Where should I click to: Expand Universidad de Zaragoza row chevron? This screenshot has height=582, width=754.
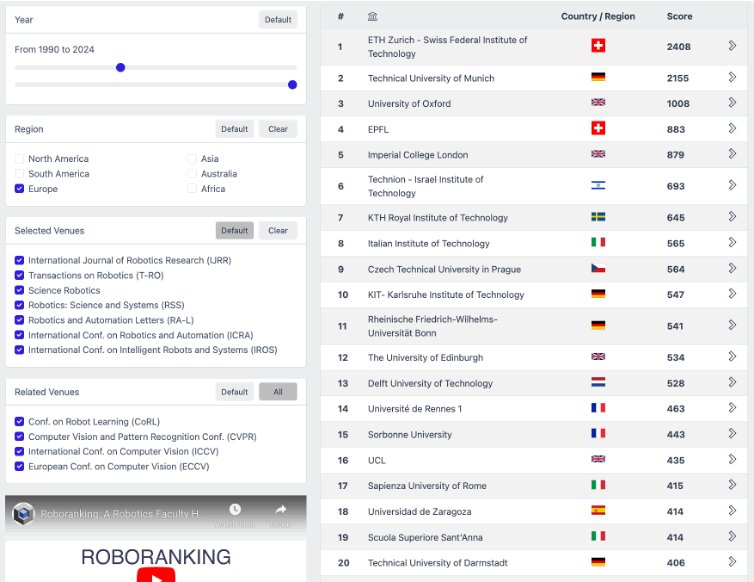click(732, 510)
